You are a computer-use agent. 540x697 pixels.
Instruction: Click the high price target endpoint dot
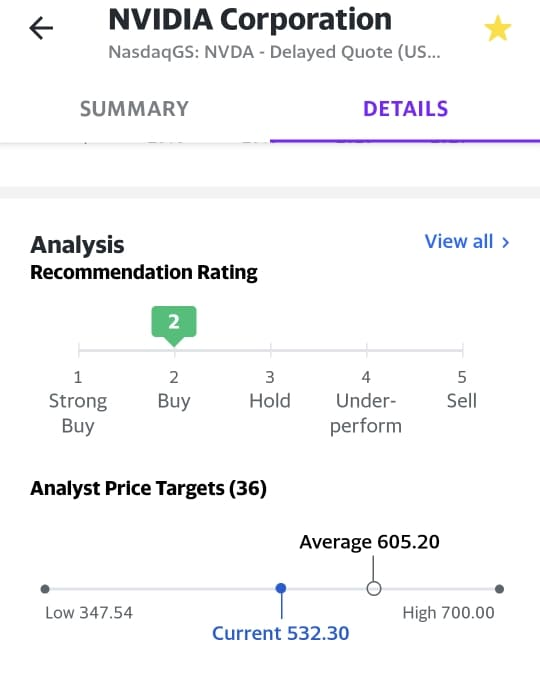click(499, 589)
